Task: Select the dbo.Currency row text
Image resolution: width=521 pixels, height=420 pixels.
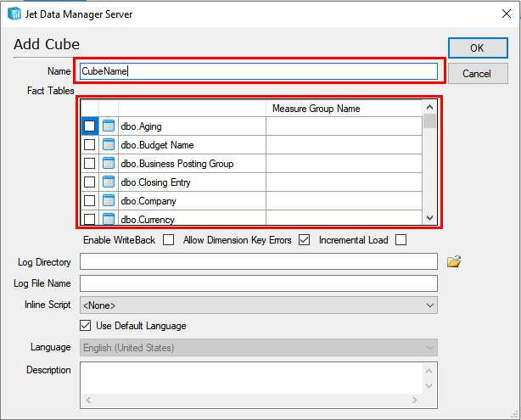Action: click(148, 219)
